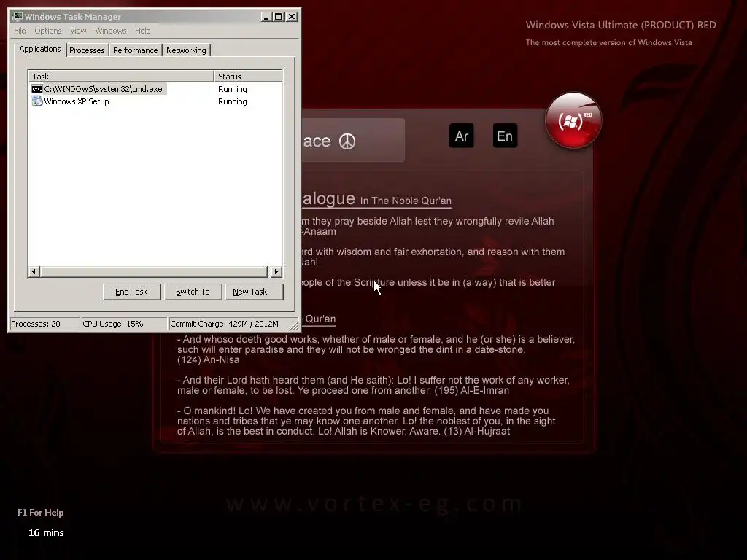Click the Running status of cmd.exe
The width and height of the screenshot is (747, 560).
tap(233, 89)
